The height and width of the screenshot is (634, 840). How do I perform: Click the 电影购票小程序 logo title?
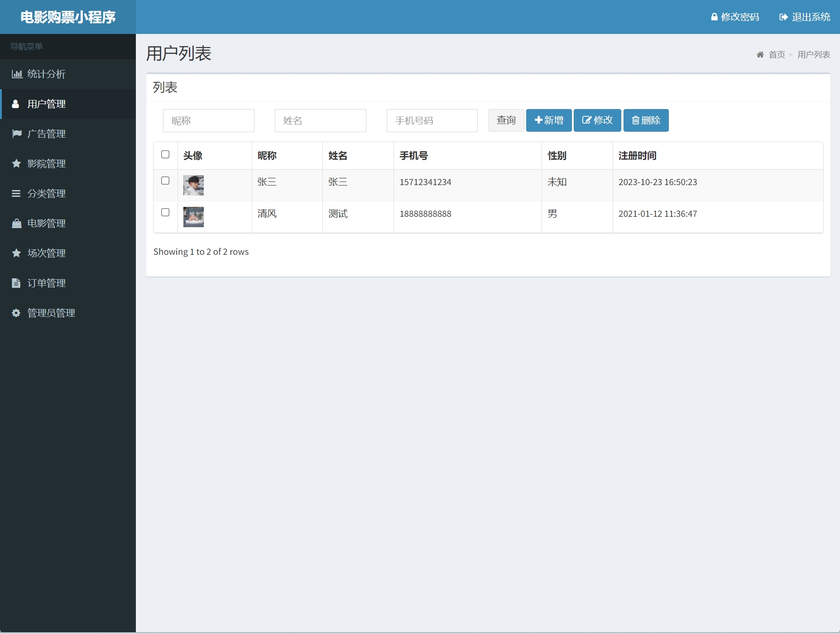[x=68, y=17]
